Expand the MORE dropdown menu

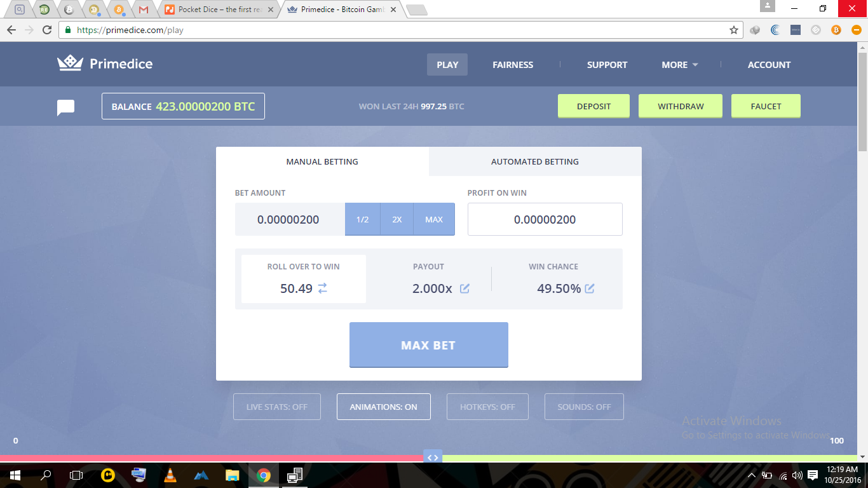point(680,65)
